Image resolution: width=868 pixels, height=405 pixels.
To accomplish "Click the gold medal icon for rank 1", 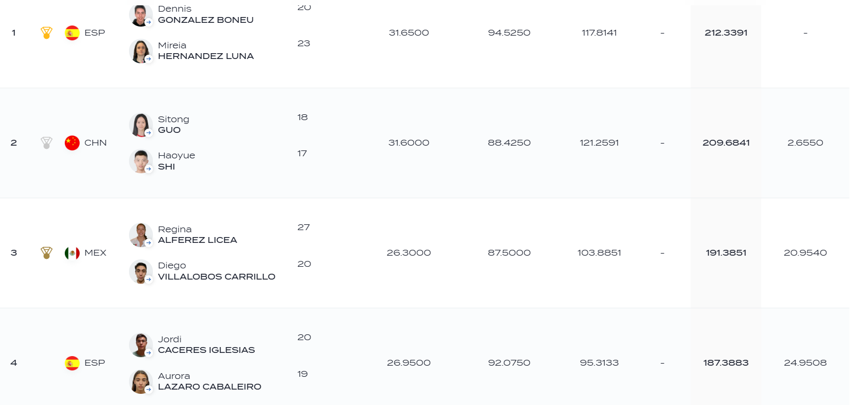I will tap(47, 33).
